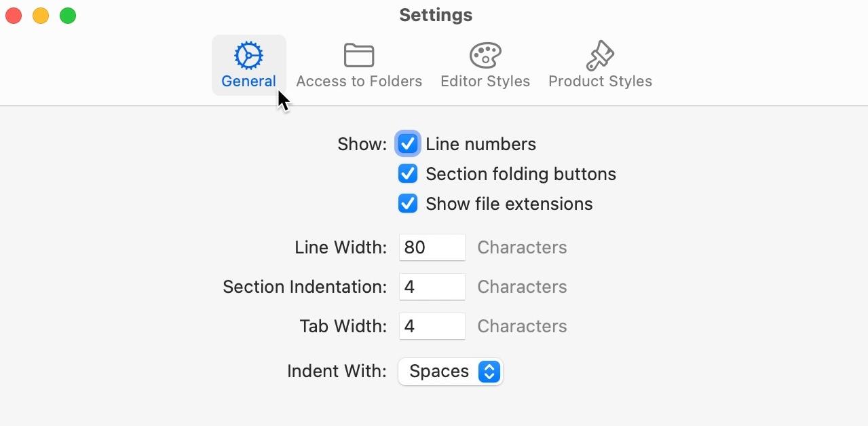Select the General tab label
Image resolution: width=868 pixels, height=426 pixels.
[248, 81]
